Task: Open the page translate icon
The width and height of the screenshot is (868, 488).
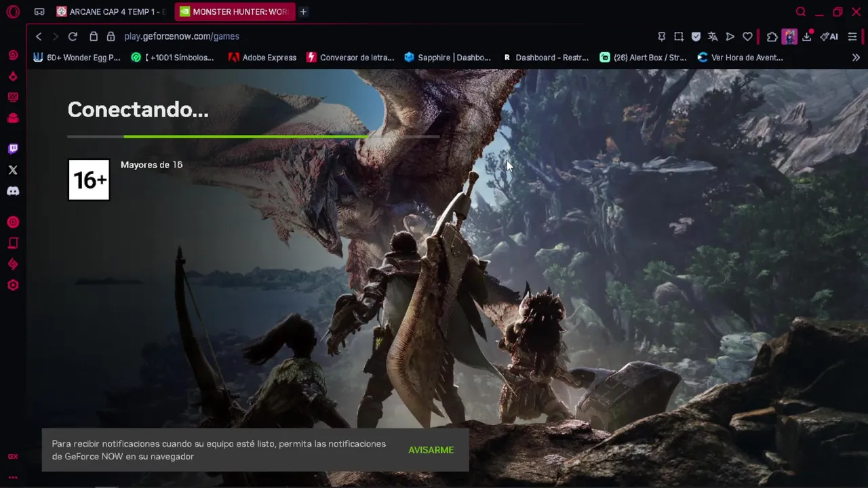Action: tap(713, 37)
